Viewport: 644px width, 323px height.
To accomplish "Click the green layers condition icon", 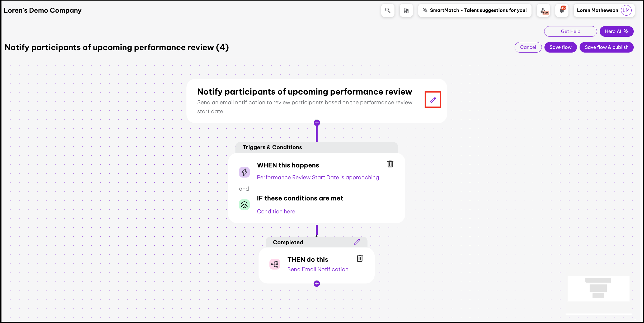I will (245, 205).
